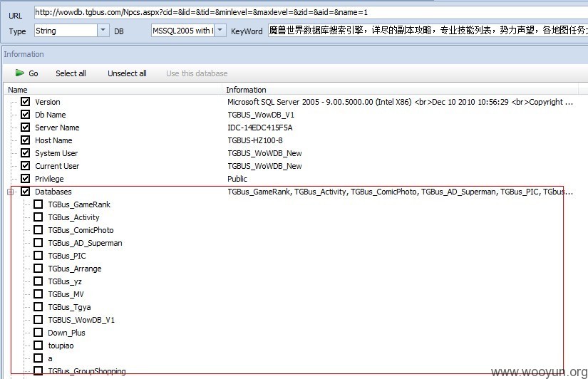Click into the KeyWord input field

[428, 31]
